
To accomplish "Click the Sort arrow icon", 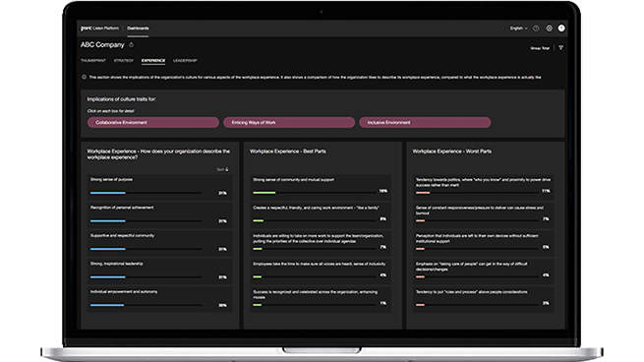I will (x=227, y=169).
